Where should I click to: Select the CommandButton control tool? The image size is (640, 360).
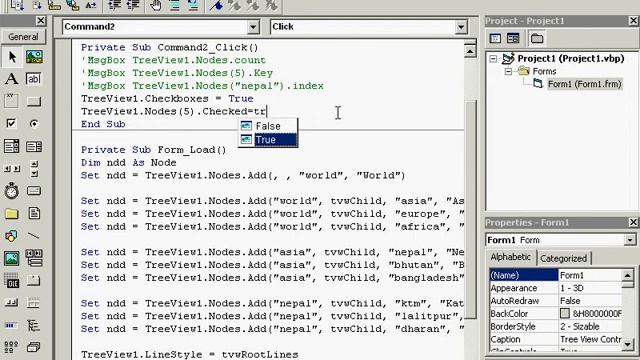[34, 101]
